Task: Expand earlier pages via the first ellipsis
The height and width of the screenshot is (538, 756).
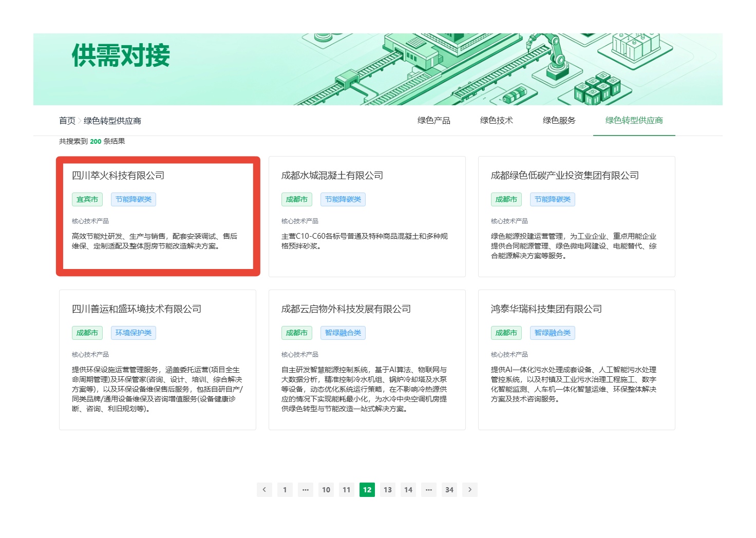Action: click(x=306, y=490)
